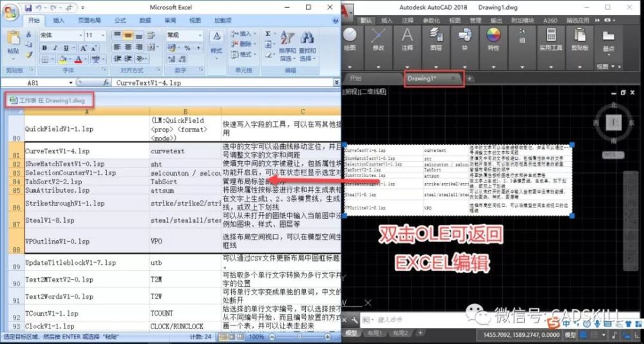The height and width of the screenshot is (344, 644).
Task: Switch to AutoCAD 参数化 ribbon tab
Action: pyautogui.click(x=431, y=21)
